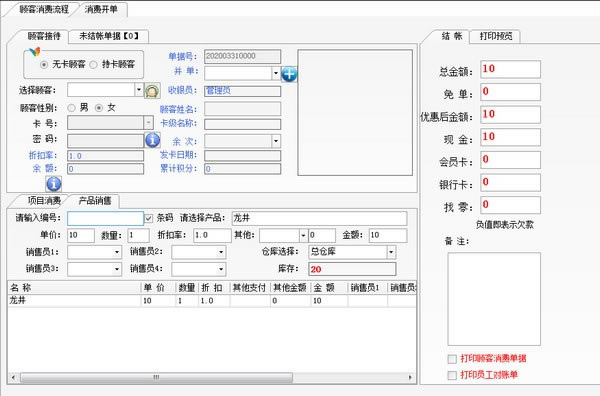600x396 pixels.
Task: Click the 其他 amount field showing 0
Action: (322, 235)
